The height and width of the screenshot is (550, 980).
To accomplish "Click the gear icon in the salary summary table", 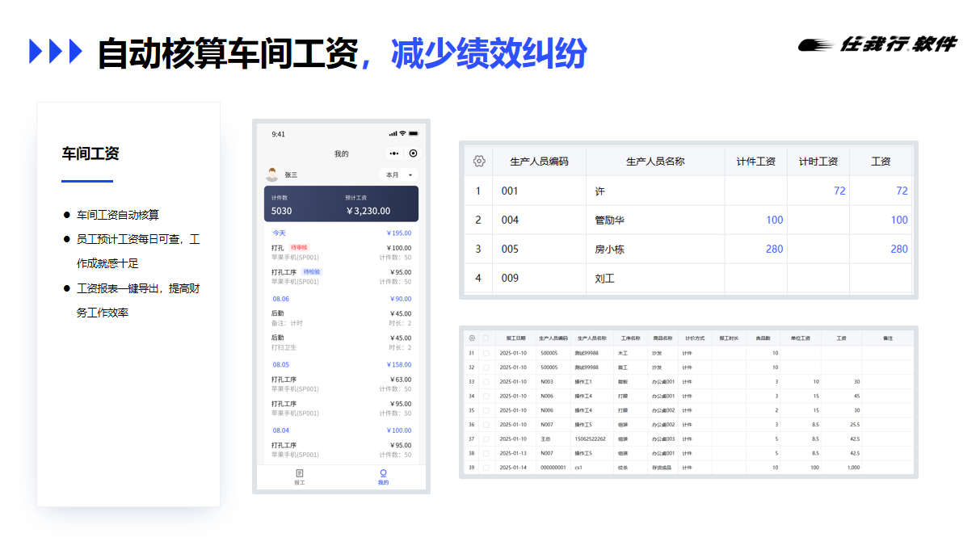I will (478, 162).
